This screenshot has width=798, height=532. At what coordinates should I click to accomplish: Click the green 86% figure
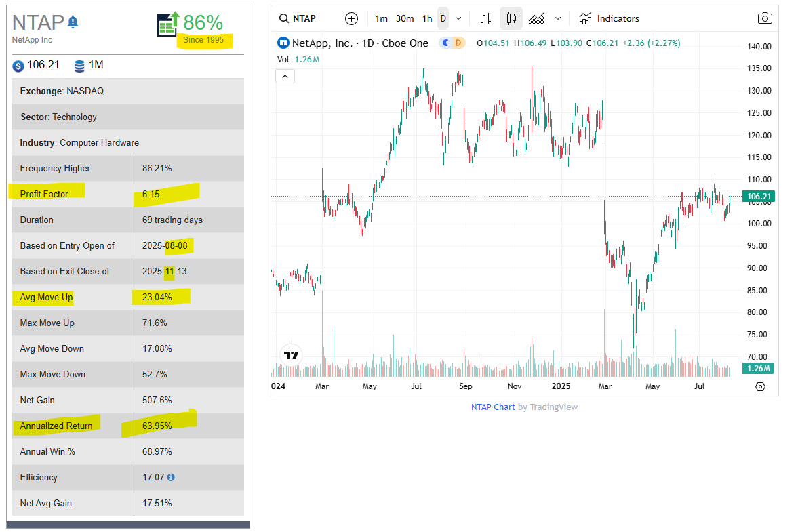(203, 23)
